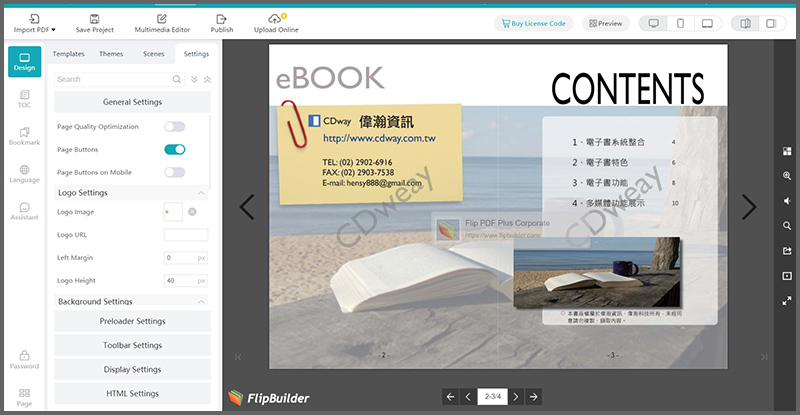Turn off the Page Buttons switch
Screen dimensions: 800x415
pos(174,150)
